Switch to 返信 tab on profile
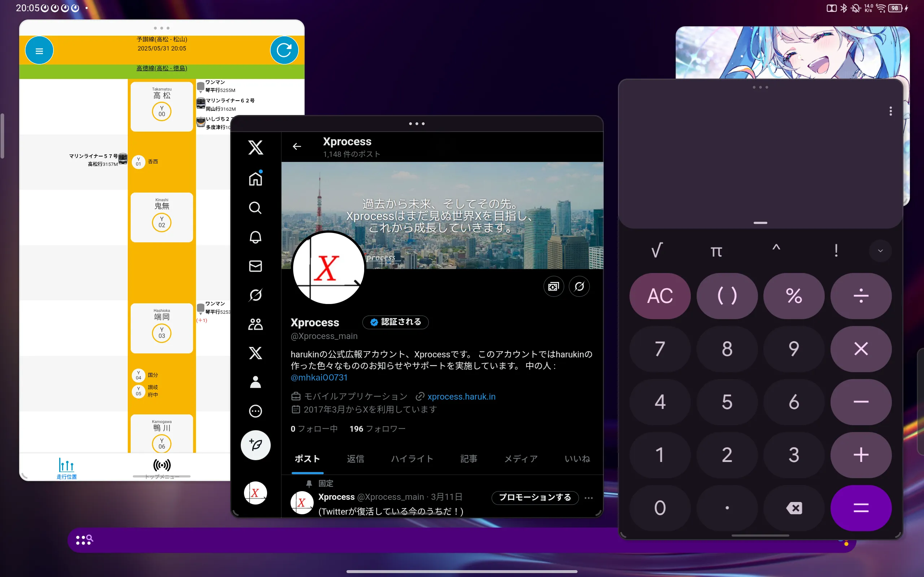 (x=355, y=459)
